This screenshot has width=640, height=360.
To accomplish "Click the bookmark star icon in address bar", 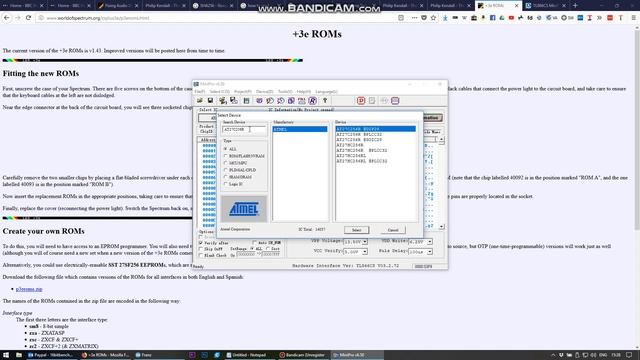I will (x=433, y=18).
